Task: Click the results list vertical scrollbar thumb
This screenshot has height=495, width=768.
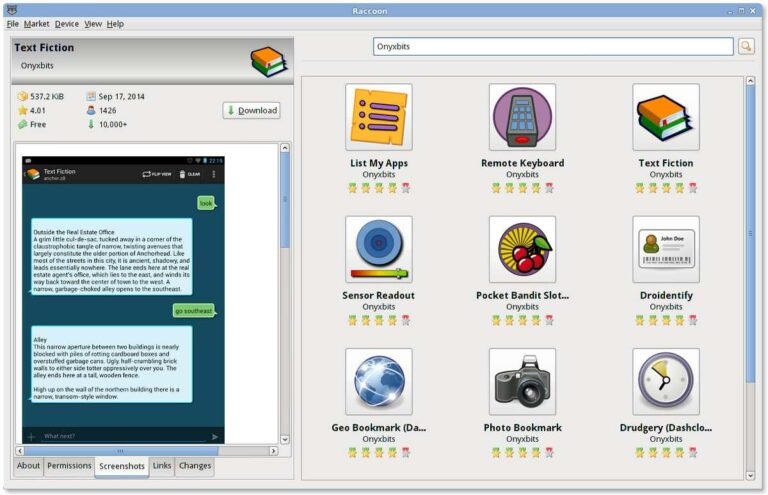Action: (x=750, y=234)
